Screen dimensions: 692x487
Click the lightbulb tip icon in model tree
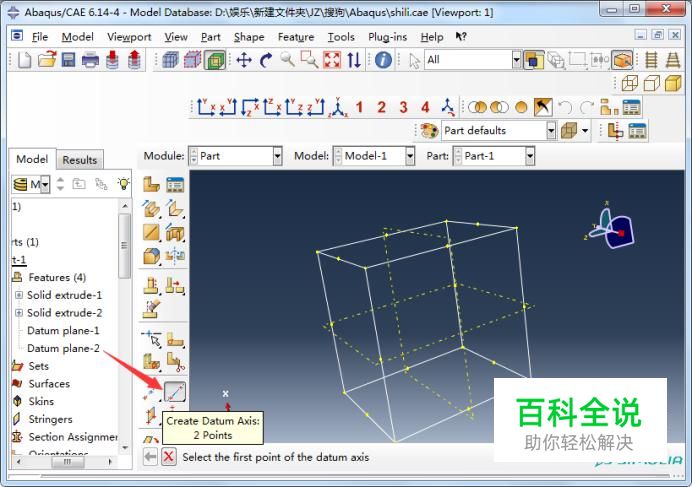(124, 183)
